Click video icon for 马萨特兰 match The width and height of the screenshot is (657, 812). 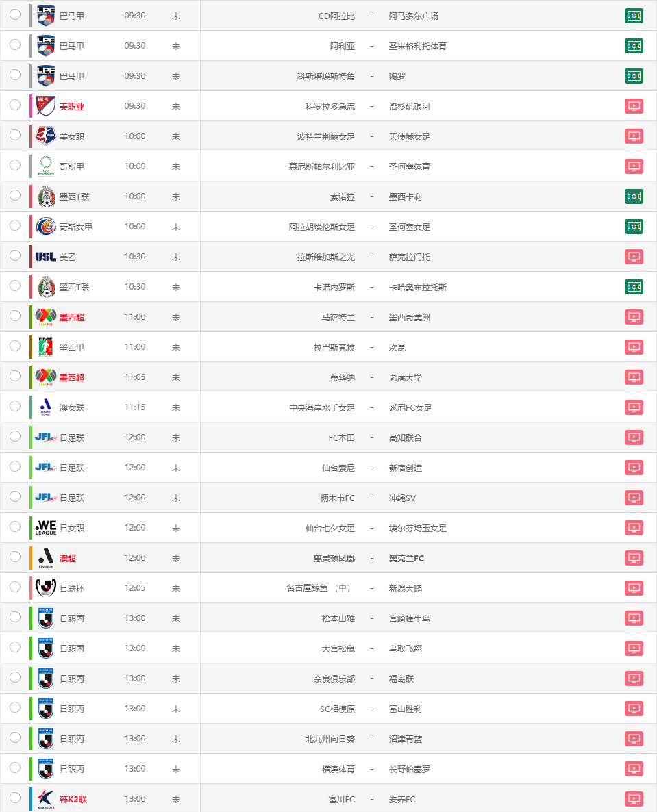click(634, 317)
